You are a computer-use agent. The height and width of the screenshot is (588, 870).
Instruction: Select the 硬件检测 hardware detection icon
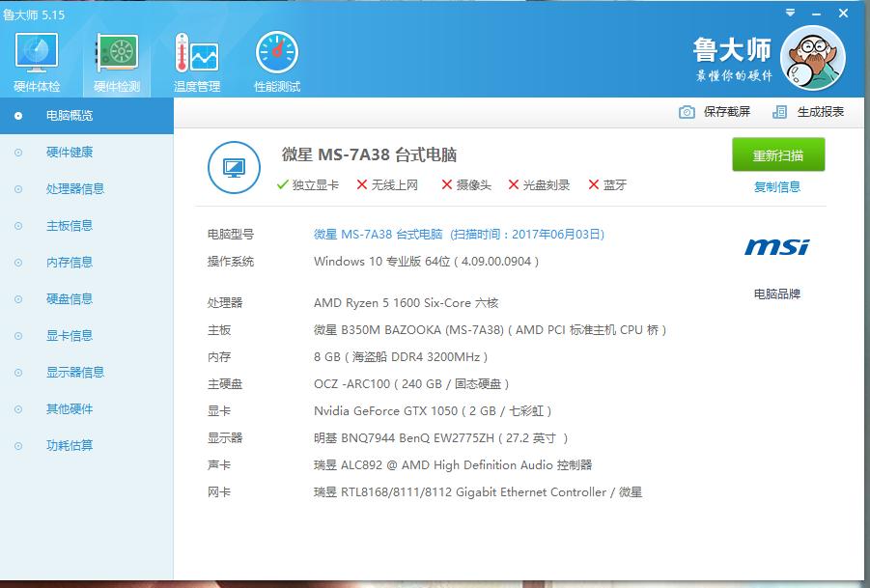coord(115,60)
